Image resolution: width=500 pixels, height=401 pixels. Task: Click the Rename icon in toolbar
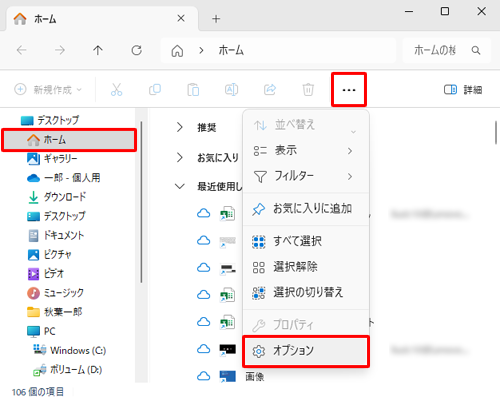coord(231,90)
